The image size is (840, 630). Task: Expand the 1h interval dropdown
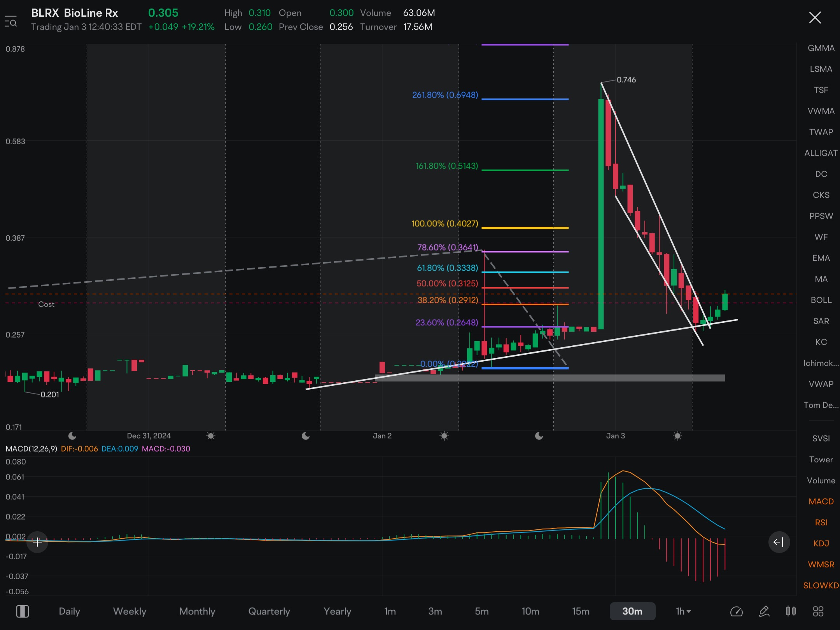coord(683,611)
